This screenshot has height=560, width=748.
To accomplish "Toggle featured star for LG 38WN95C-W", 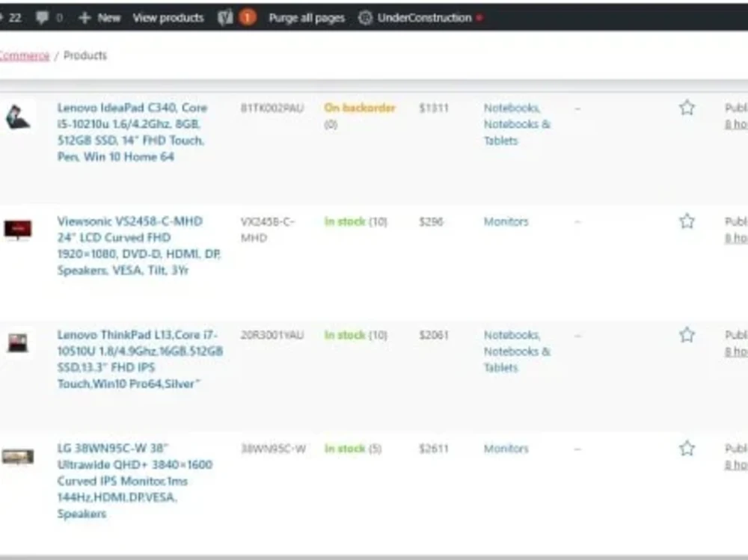I will point(687,449).
